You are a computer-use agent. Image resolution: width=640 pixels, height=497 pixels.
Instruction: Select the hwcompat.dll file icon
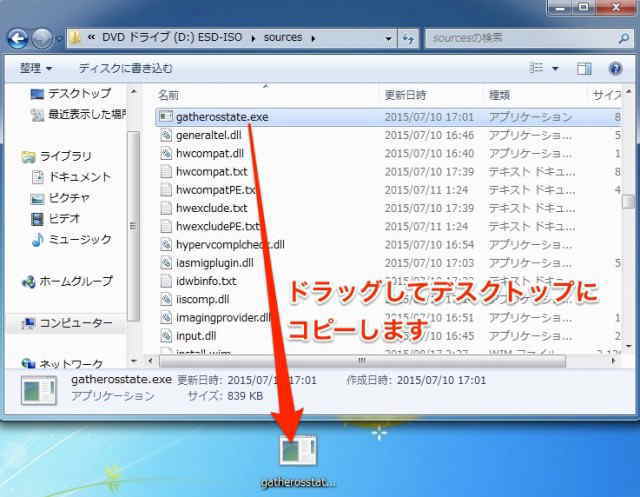(x=166, y=153)
